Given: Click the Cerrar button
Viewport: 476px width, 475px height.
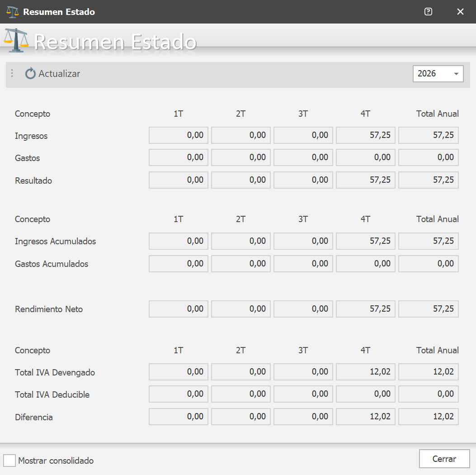Looking at the screenshot, I should pyautogui.click(x=444, y=459).
